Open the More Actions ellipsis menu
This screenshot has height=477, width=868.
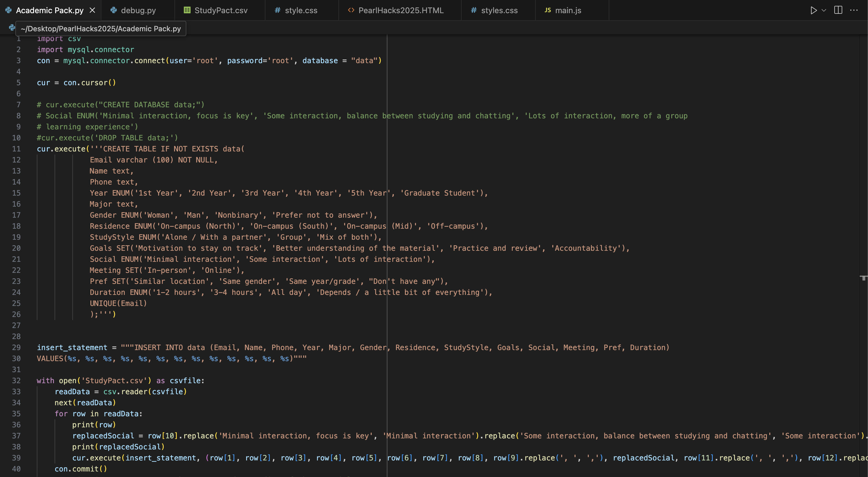pos(854,10)
